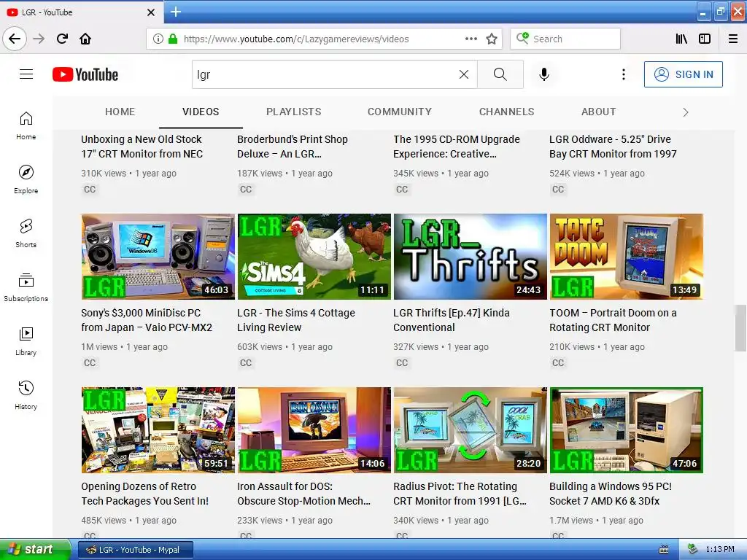747x560 pixels.
Task: Select the VIDEOS tab
Action: click(201, 112)
